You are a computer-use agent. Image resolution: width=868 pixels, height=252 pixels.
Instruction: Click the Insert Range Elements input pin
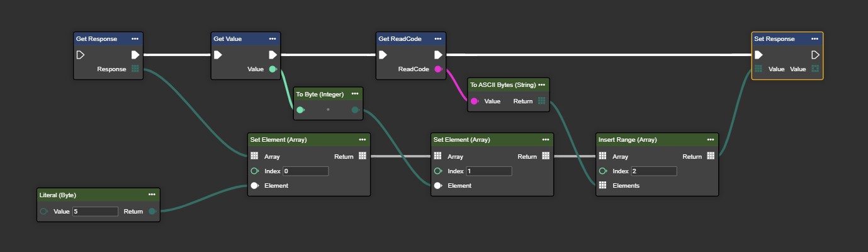point(602,185)
